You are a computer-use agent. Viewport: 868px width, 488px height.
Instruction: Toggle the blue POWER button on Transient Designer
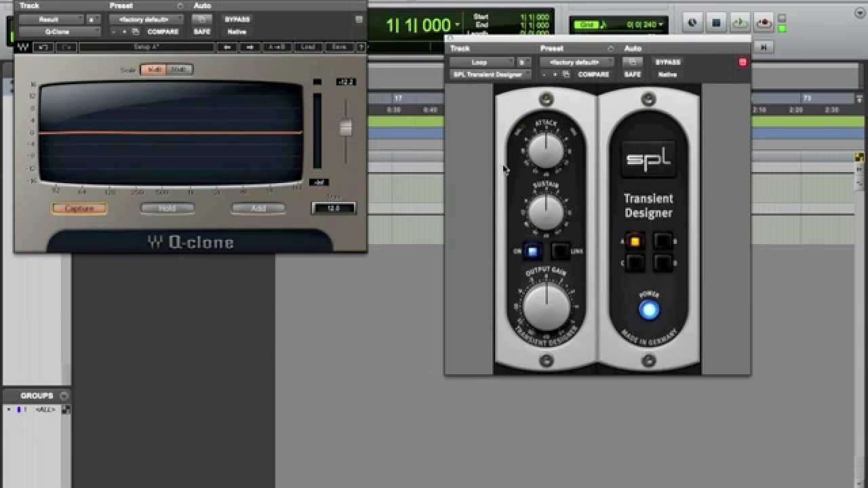pyautogui.click(x=649, y=310)
